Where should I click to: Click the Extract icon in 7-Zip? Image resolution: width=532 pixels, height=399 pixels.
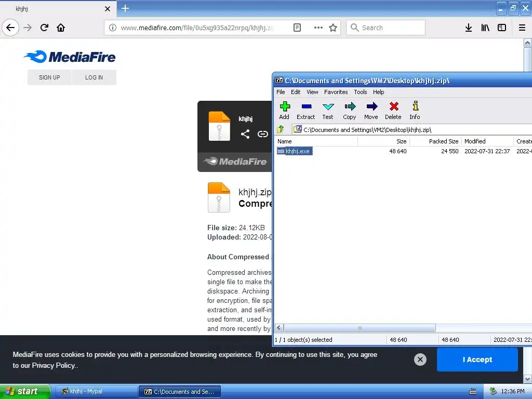point(305,110)
